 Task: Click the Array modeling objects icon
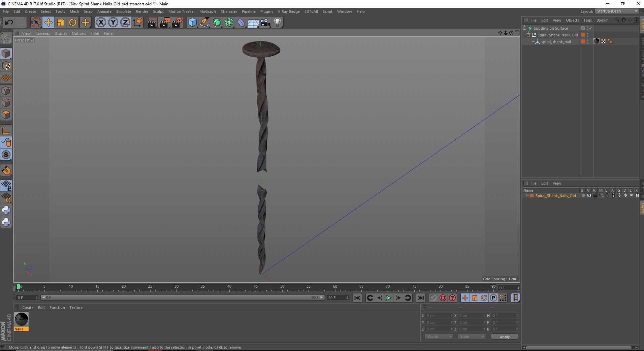click(229, 23)
